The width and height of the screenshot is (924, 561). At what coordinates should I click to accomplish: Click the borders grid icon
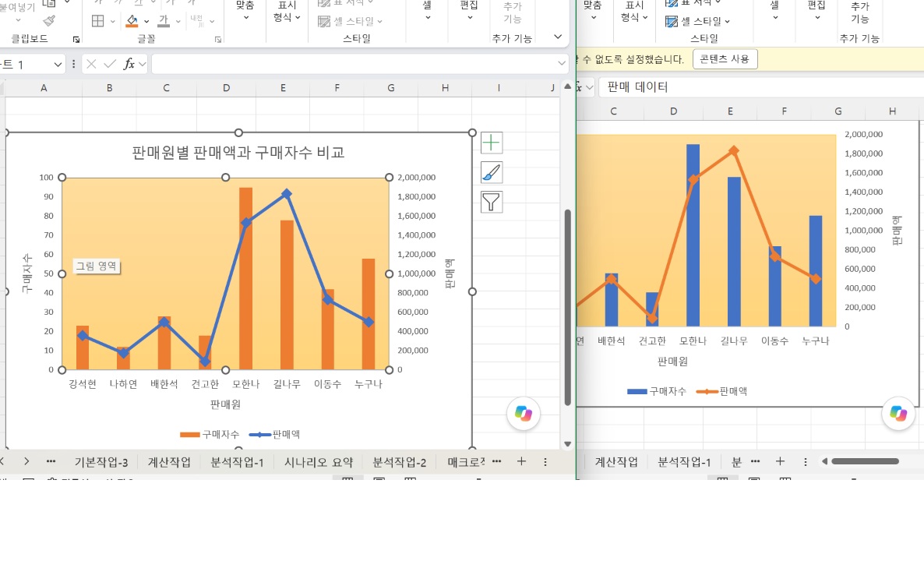(98, 21)
